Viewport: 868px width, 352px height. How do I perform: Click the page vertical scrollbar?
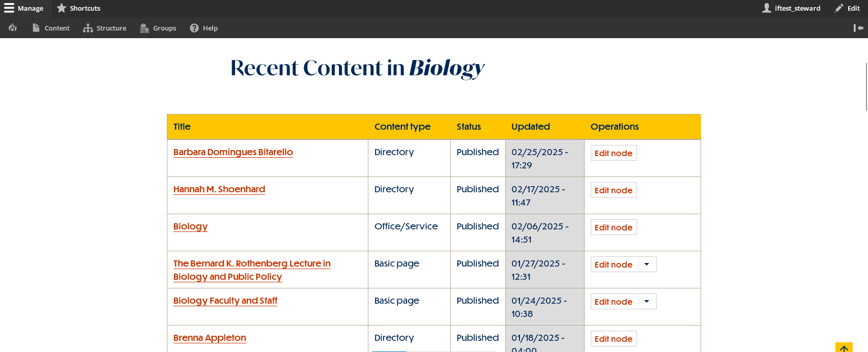[x=866, y=86]
